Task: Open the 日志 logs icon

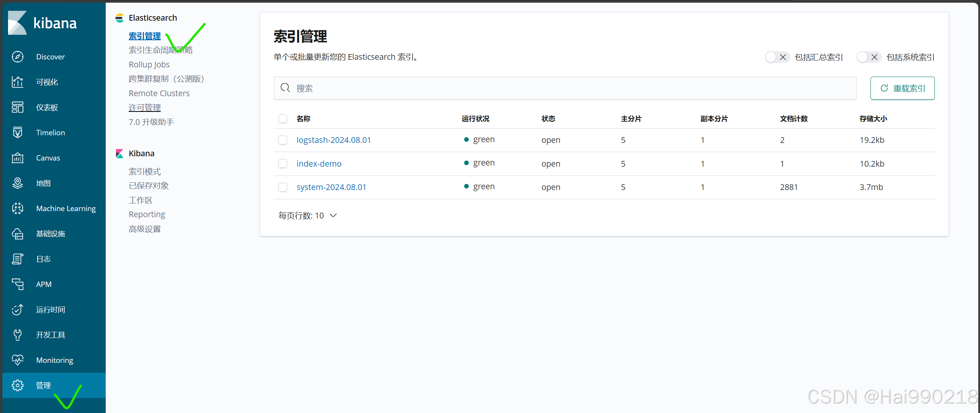Action: pyautogui.click(x=18, y=259)
